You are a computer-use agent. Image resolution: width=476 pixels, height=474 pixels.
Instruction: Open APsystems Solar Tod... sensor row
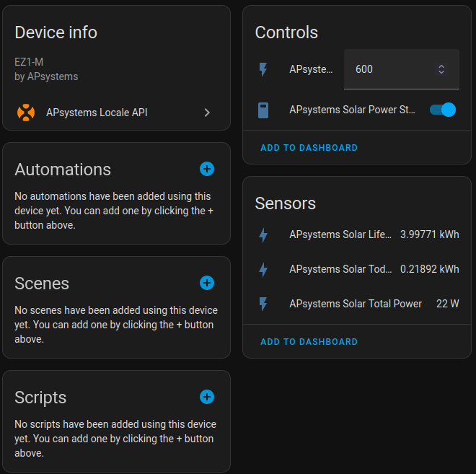[x=357, y=269]
